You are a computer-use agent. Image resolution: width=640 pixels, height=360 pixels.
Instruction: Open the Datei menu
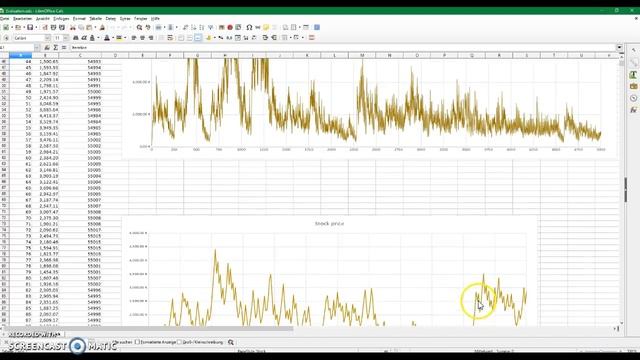pyautogui.click(x=4, y=19)
